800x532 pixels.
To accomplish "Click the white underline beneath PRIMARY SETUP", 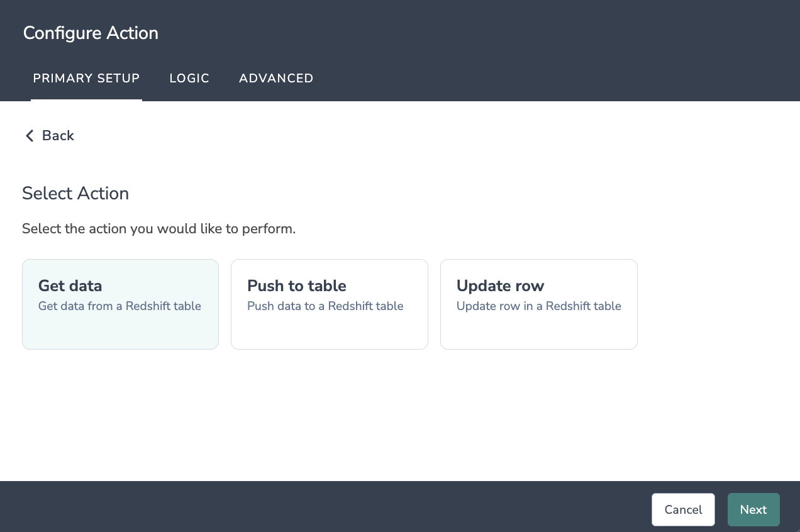I will click(86, 99).
